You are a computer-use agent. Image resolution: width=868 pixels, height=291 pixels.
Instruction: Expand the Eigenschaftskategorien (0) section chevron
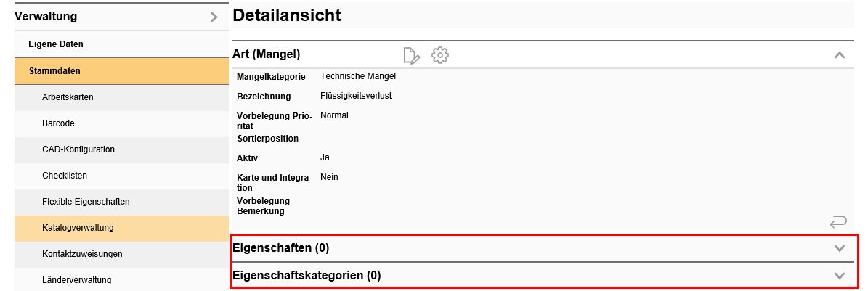(x=840, y=276)
